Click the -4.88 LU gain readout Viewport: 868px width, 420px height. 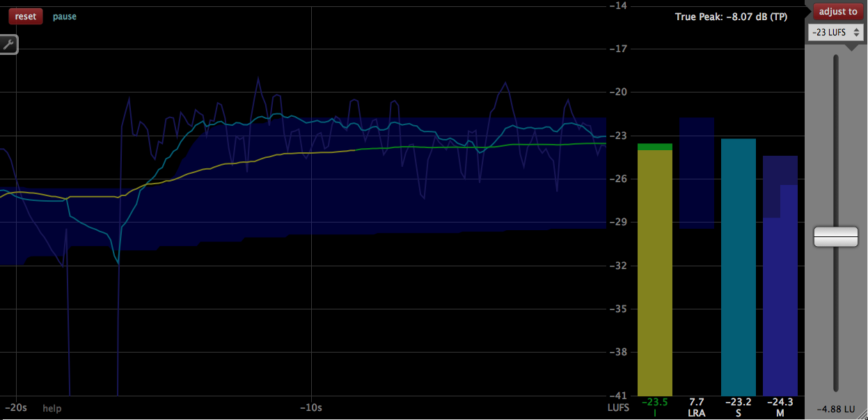click(x=835, y=409)
